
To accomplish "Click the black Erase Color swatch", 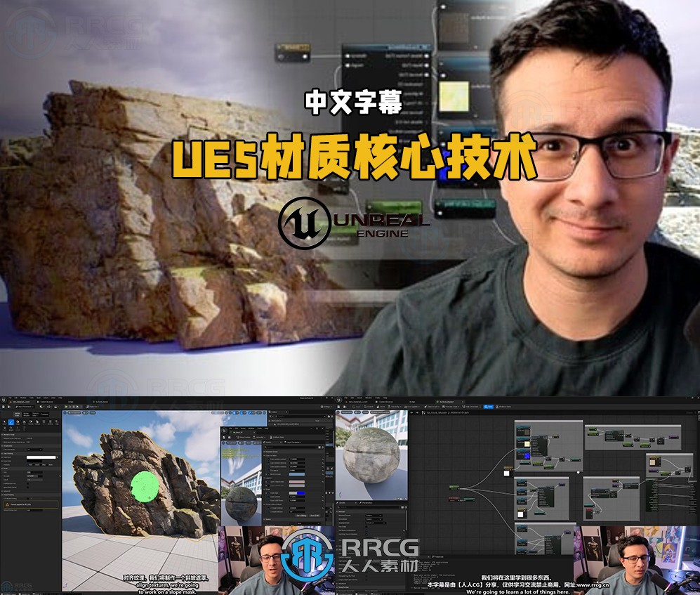I will coord(34,461).
